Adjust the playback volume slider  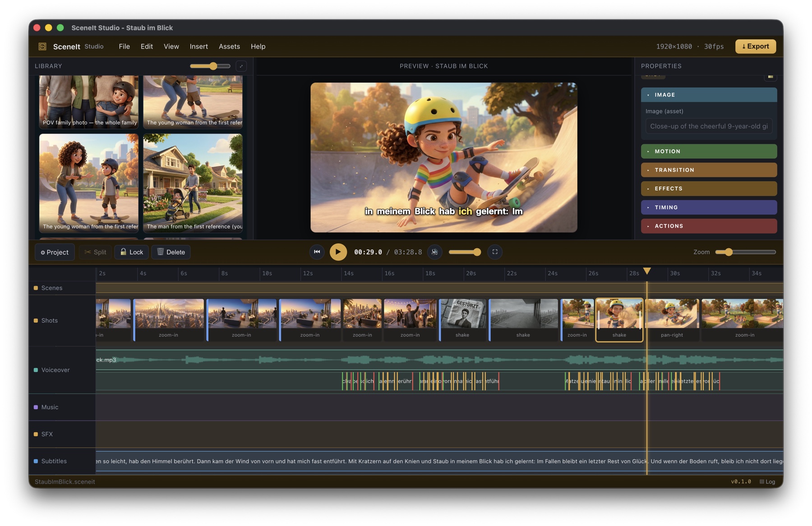tap(465, 252)
